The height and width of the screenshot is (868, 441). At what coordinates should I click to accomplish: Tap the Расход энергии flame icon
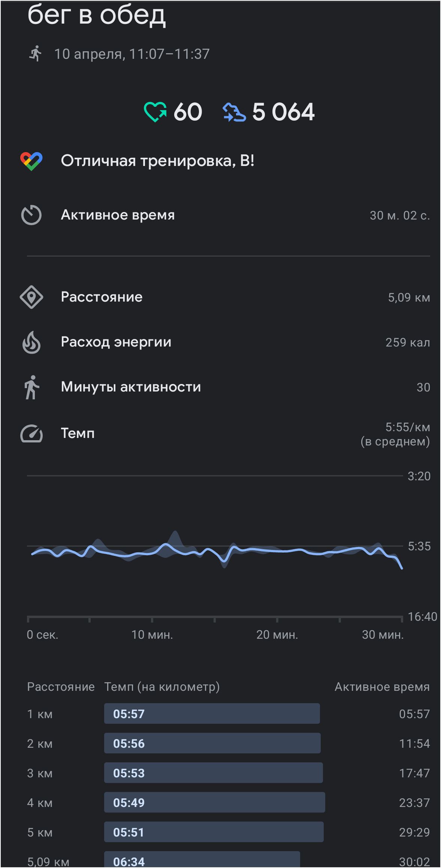[31, 342]
